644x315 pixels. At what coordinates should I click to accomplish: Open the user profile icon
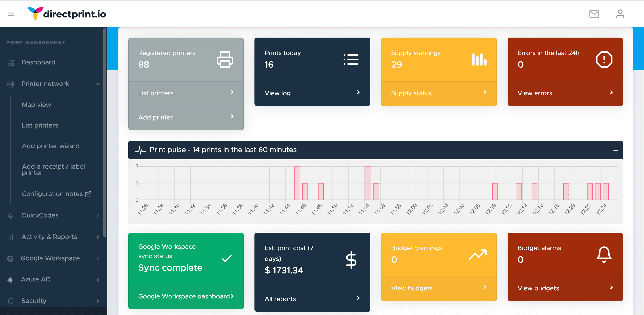click(620, 14)
